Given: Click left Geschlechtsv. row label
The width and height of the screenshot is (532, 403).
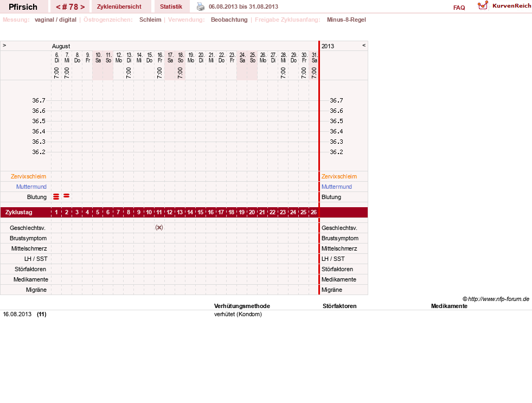Looking at the screenshot, I should point(28,228).
